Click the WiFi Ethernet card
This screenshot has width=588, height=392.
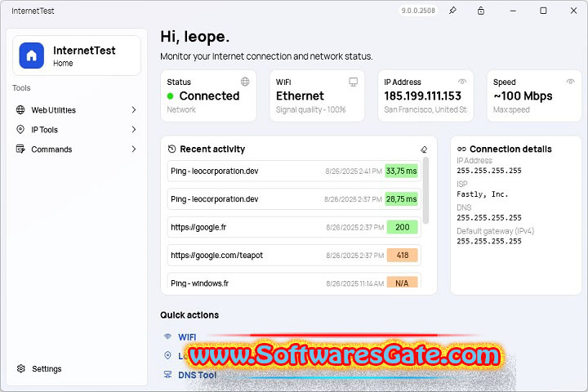pos(317,96)
